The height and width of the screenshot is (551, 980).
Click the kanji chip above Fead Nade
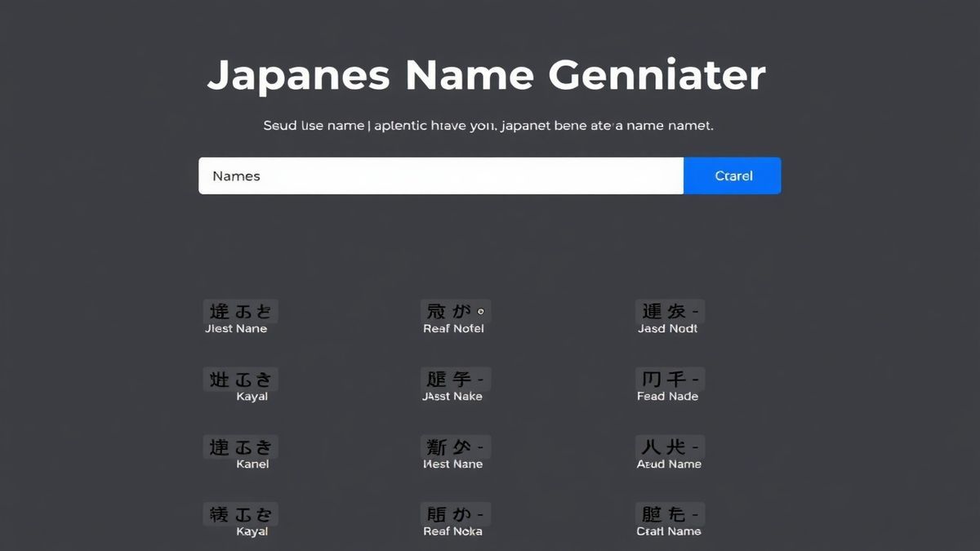[670, 379]
